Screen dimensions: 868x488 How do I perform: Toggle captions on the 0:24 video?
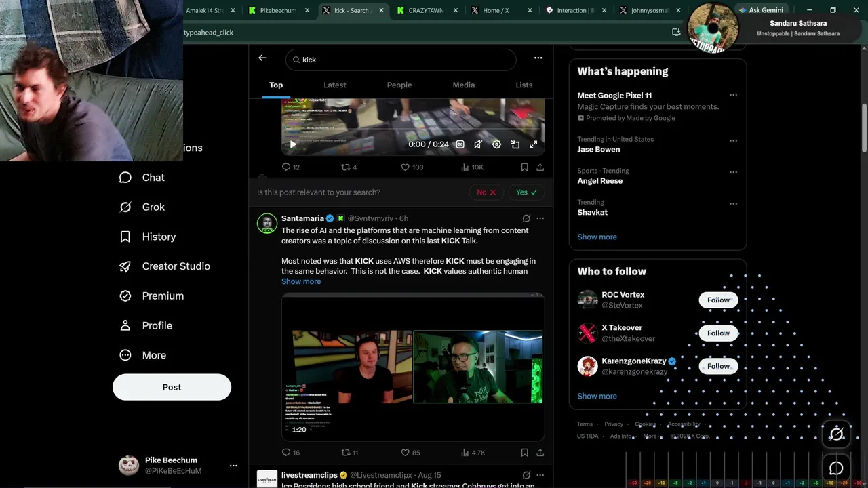click(460, 144)
